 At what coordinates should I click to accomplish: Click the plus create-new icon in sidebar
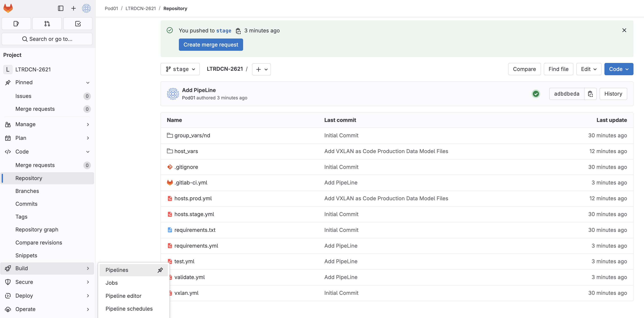pos(73,8)
